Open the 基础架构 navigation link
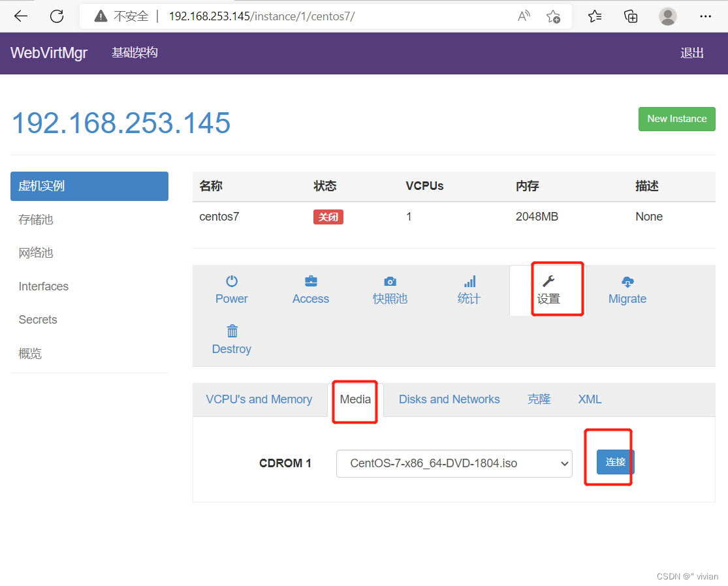The width and height of the screenshot is (728, 586). click(135, 52)
